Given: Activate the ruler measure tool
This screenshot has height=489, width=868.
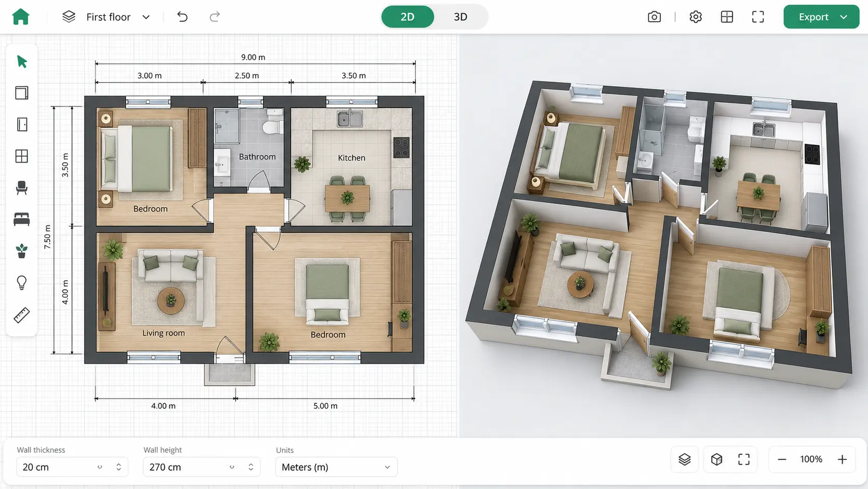Looking at the screenshot, I should [x=22, y=315].
